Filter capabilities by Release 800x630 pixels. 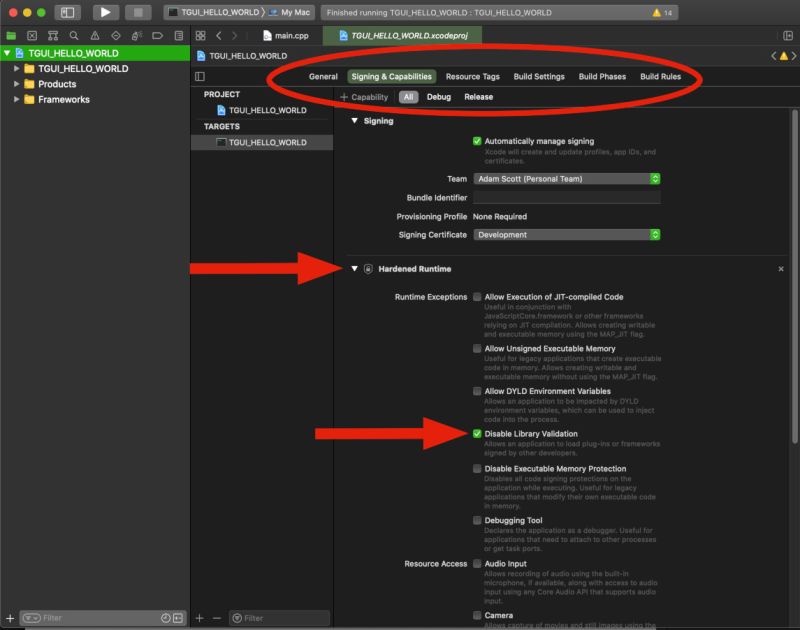pyautogui.click(x=479, y=97)
